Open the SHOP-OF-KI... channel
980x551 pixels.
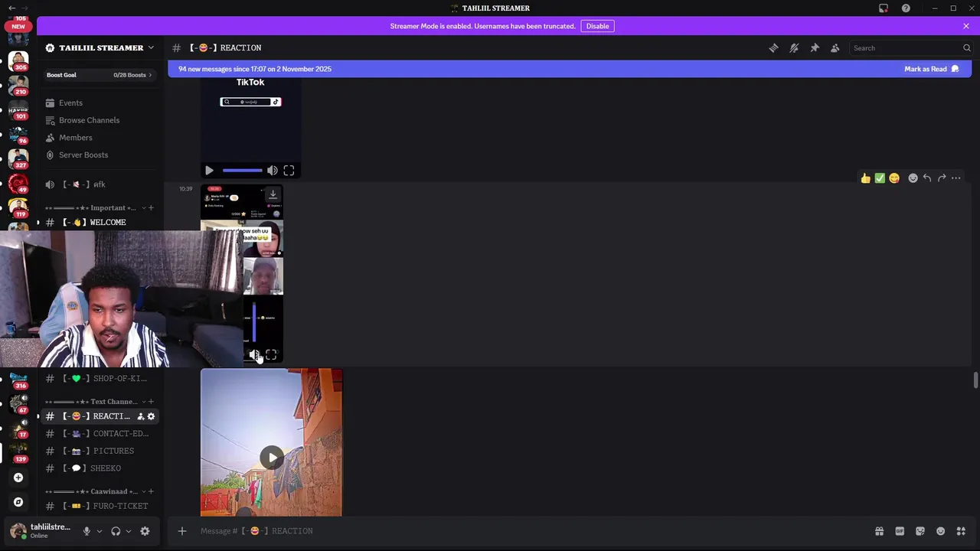pyautogui.click(x=100, y=378)
